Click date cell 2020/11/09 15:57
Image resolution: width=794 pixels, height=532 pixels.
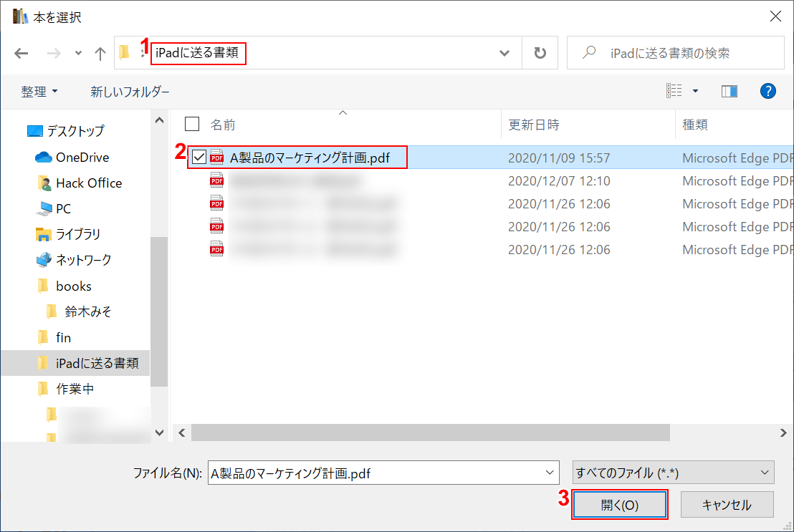tap(559, 158)
